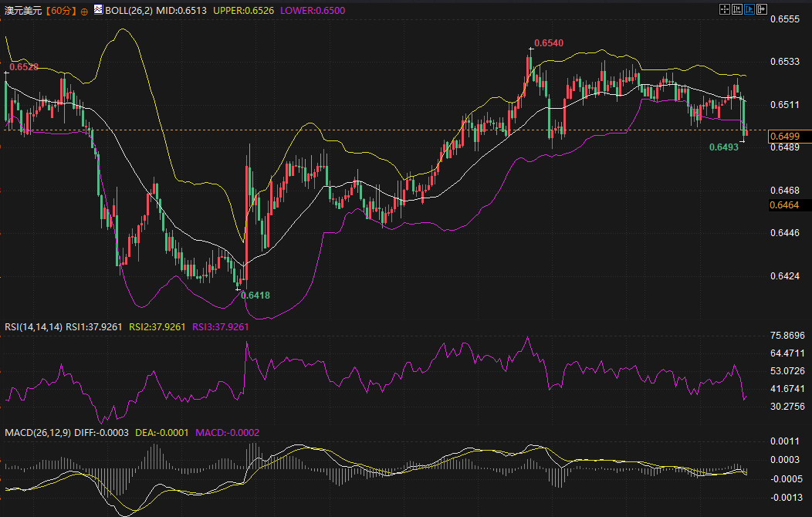The width and height of the screenshot is (812, 517).
Task: Click the 0.6468 axis price label
Action: pyautogui.click(x=785, y=191)
